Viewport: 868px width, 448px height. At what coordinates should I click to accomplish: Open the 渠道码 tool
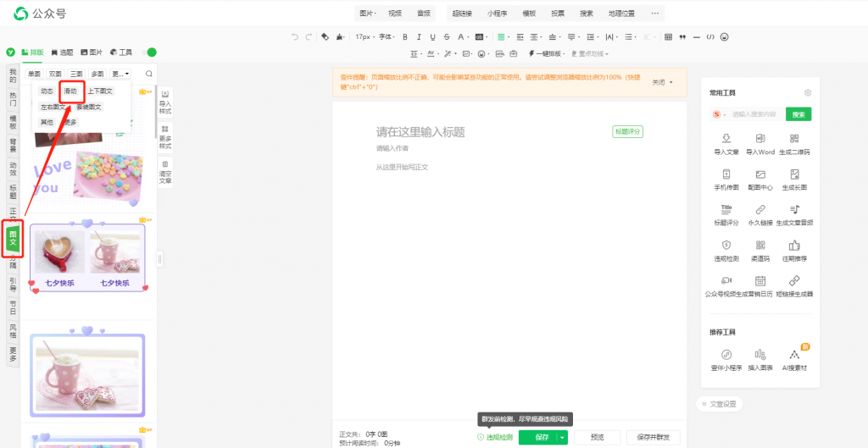(760, 252)
